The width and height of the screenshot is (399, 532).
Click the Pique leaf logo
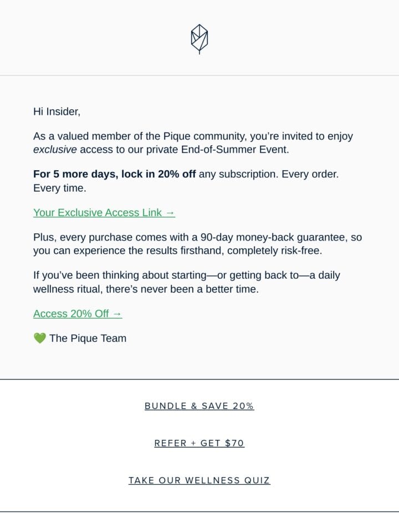199,39
